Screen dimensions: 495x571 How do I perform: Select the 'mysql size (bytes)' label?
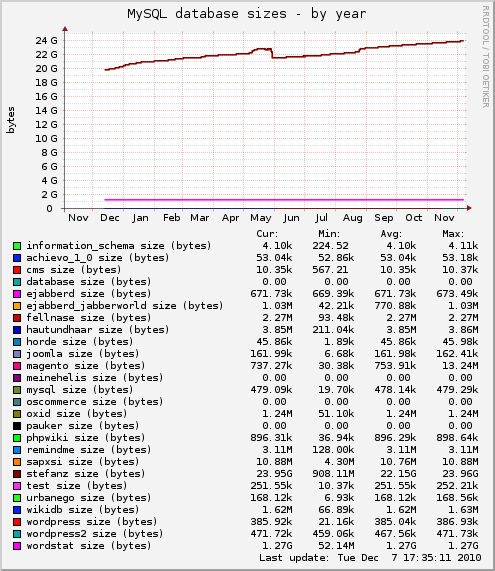click(x=80, y=390)
